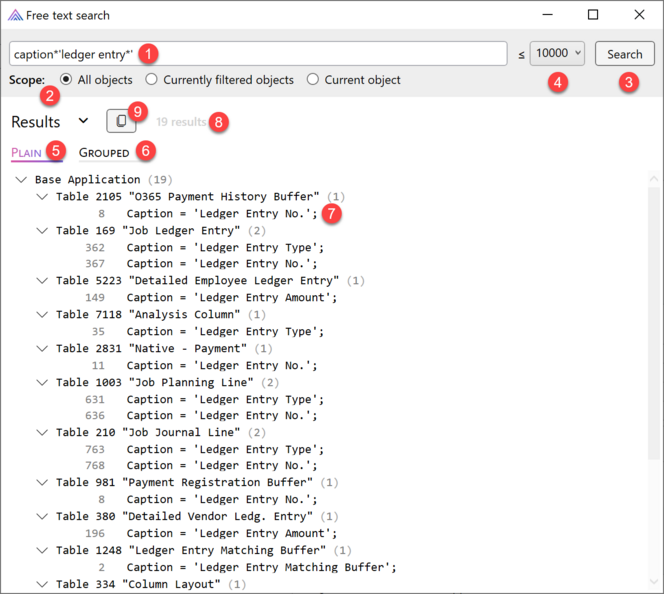Collapse the Results section chevron
The image size is (664, 594).
83,121
